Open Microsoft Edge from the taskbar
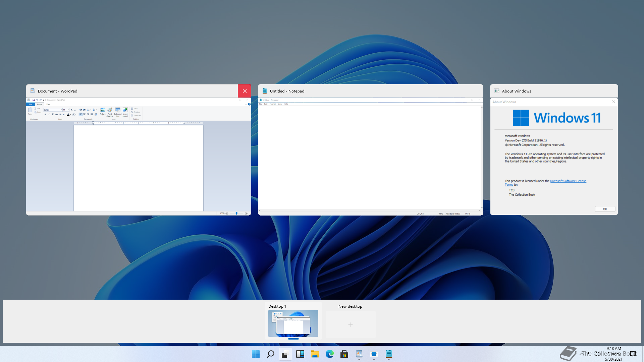Screen dimensions: 644x362 point(329,354)
